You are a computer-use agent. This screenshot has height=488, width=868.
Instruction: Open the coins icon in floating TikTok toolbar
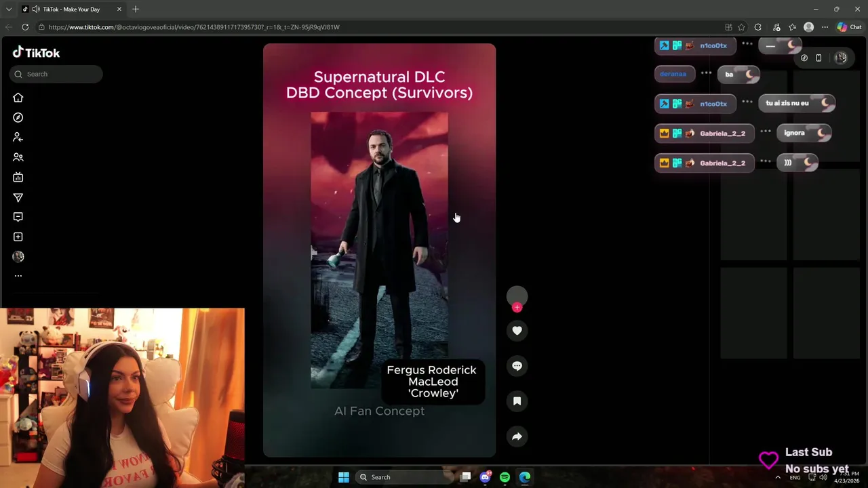pos(804,58)
